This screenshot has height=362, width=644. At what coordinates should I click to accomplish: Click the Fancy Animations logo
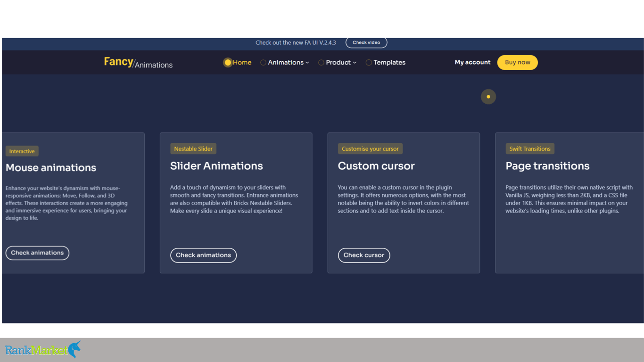138,63
